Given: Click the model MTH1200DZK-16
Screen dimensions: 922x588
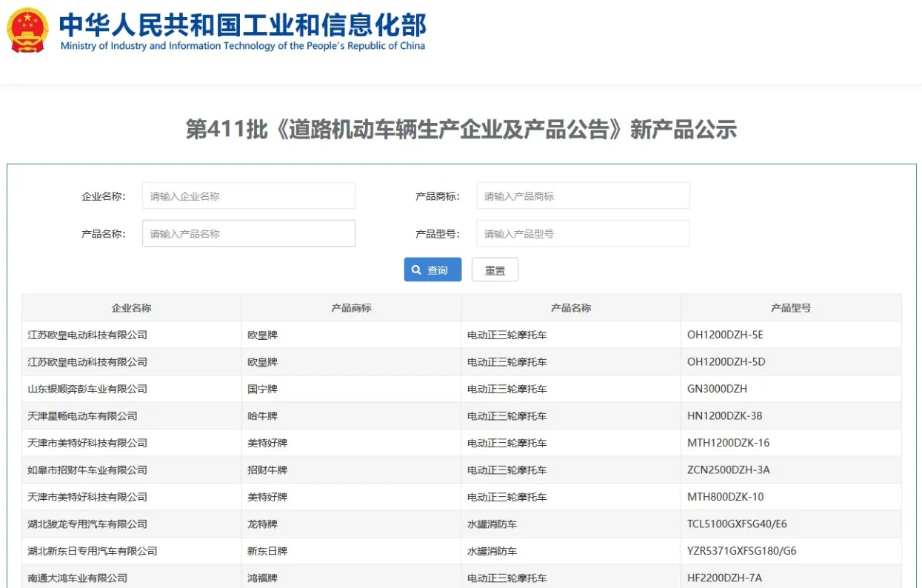Looking at the screenshot, I should click(x=728, y=443).
